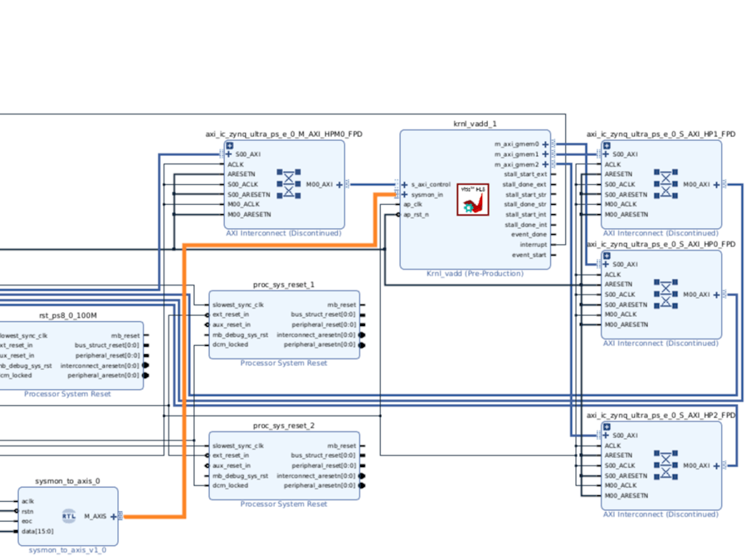This screenshot has height=560, width=746.
Task: Expand M00_AXI interface on S_AXI_HP0_FPD block
Action: coord(716,295)
